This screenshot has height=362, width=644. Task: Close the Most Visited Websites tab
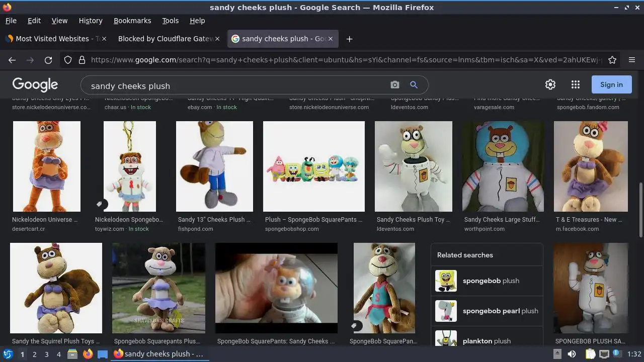(104, 39)
